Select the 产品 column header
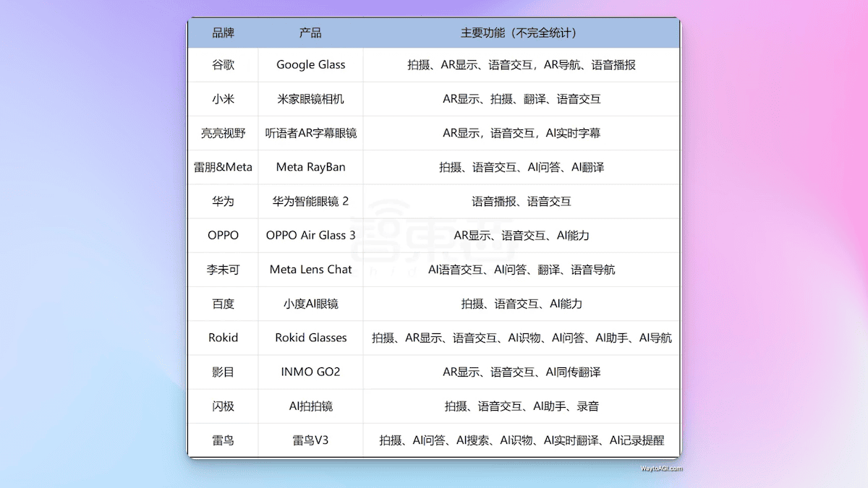This screenshot has height=488, width=868. [311, 33]
